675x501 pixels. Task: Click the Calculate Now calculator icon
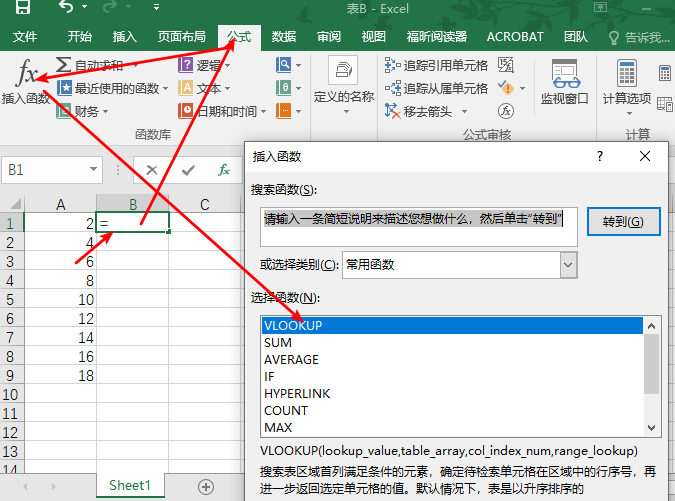665,73
